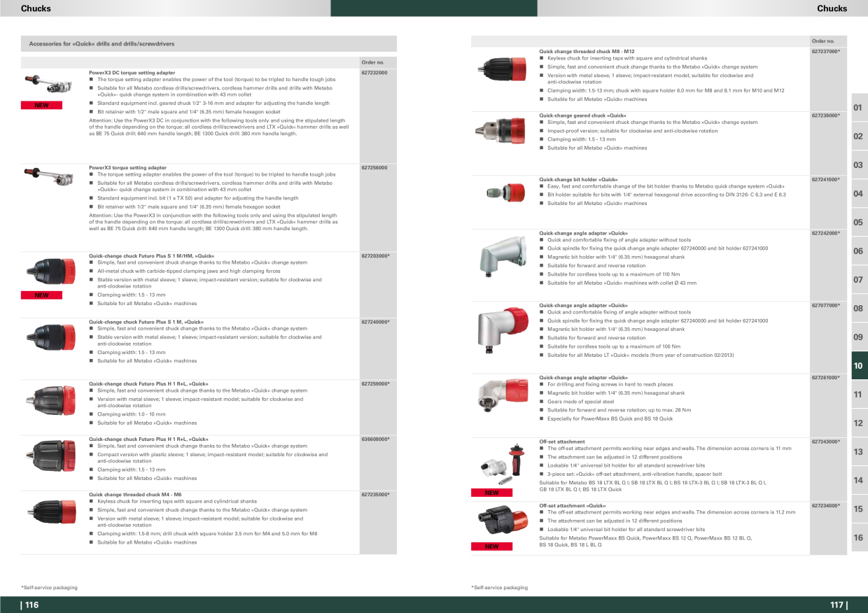Click the Quick-change bit holder »Quick« title
868x613 pixels.
coord(578,179)
